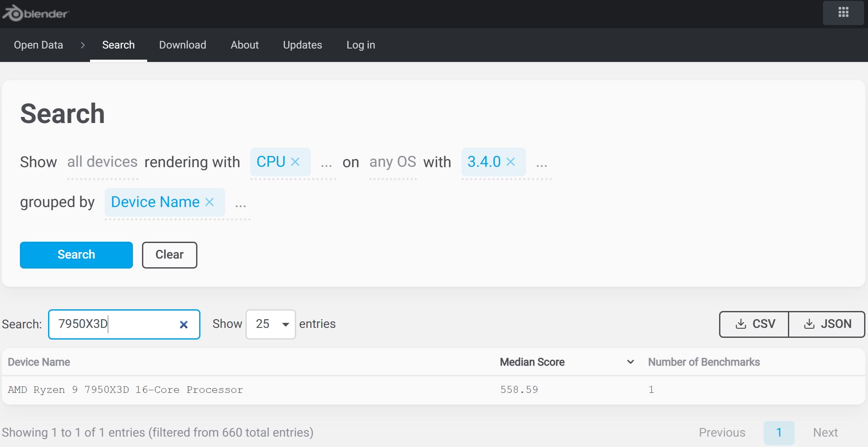The width and height of the screenshot is (868, 447).
Task: Click the Previous pagination button
Action: coord(722,432)
